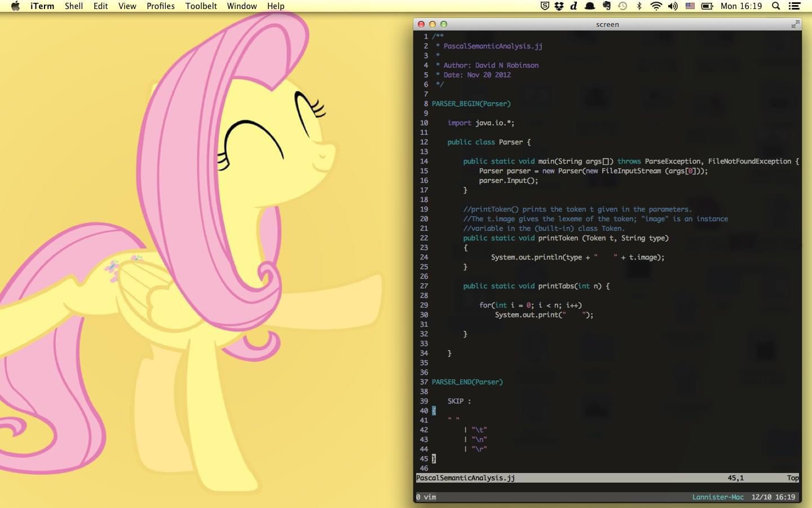Click the '0 vim' screen window label

click(426, 497)
